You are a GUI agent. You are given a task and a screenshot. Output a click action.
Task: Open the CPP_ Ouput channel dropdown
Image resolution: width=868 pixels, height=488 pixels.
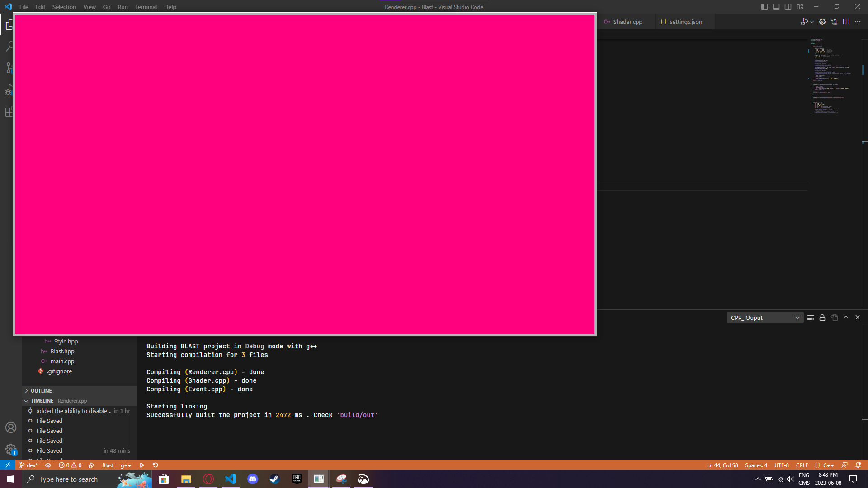pyautogui.click(x=765, y=318)
